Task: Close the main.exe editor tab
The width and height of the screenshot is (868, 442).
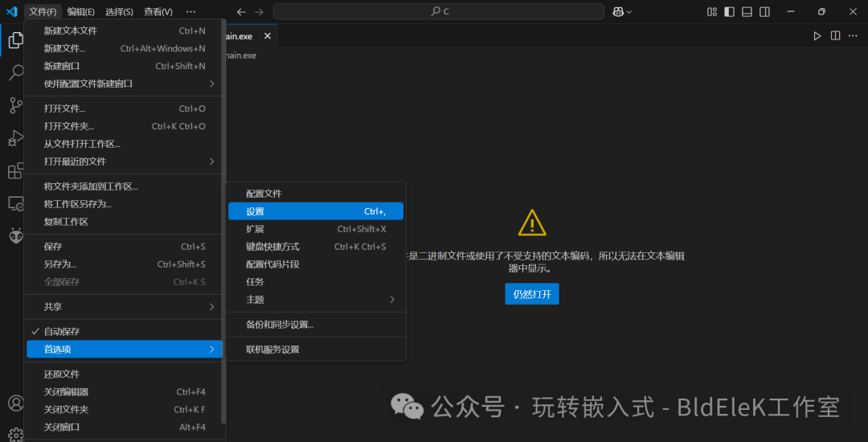Action: click(268, 36)
